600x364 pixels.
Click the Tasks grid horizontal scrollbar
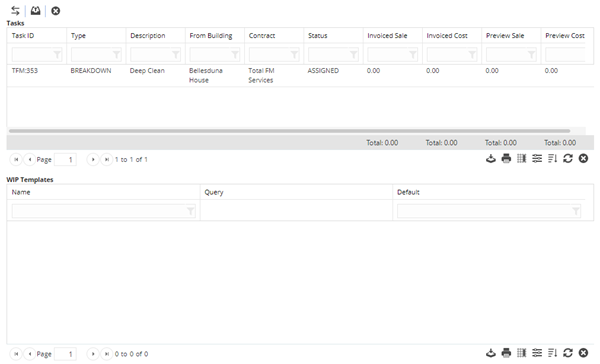pos(289,131)
